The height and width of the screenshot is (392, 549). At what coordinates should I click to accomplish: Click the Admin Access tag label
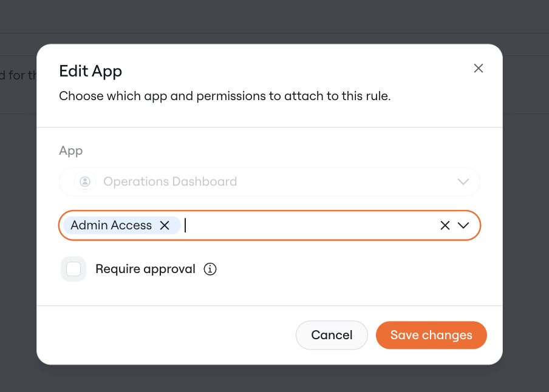[x=111, y=225]
